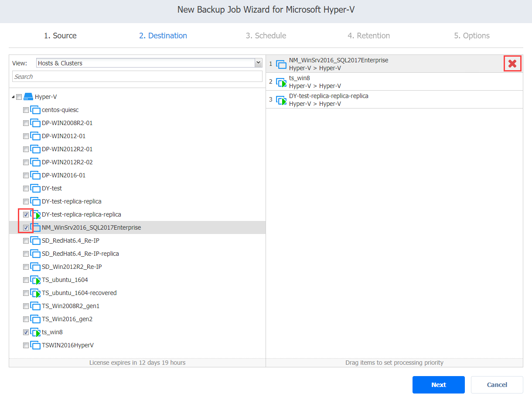This screenshot has width=532, height=397.
Task: Remove NM_WinSrv2016_SQL2017Enterprise with red X
Action: click(512, 64)
